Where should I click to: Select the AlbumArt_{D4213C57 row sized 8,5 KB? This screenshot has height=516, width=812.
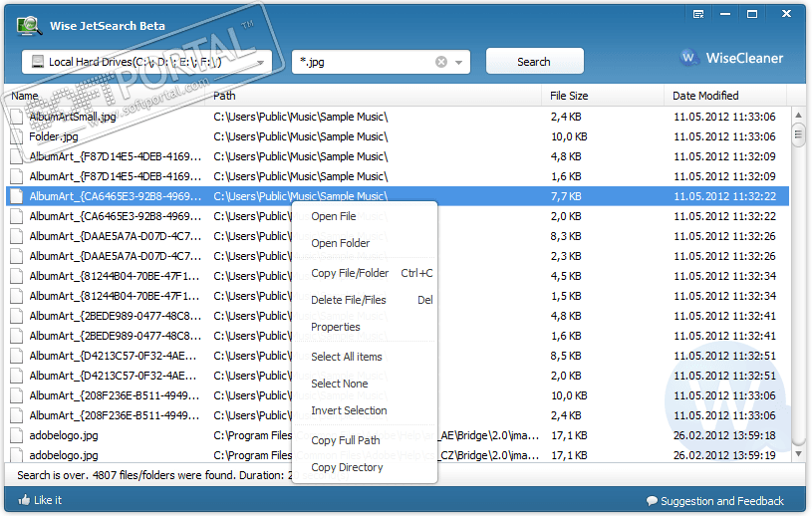tap(398, 356)
